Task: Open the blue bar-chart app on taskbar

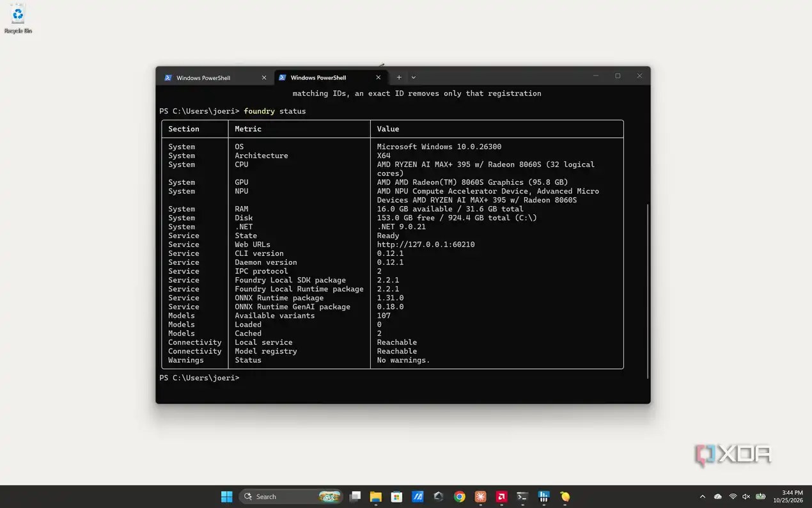Action: coord(544,496)
